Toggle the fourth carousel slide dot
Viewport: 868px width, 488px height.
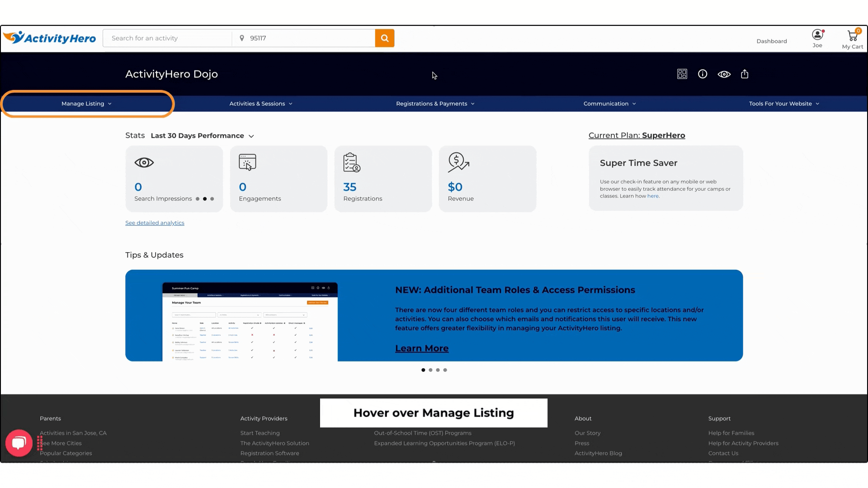coord(445,370)
